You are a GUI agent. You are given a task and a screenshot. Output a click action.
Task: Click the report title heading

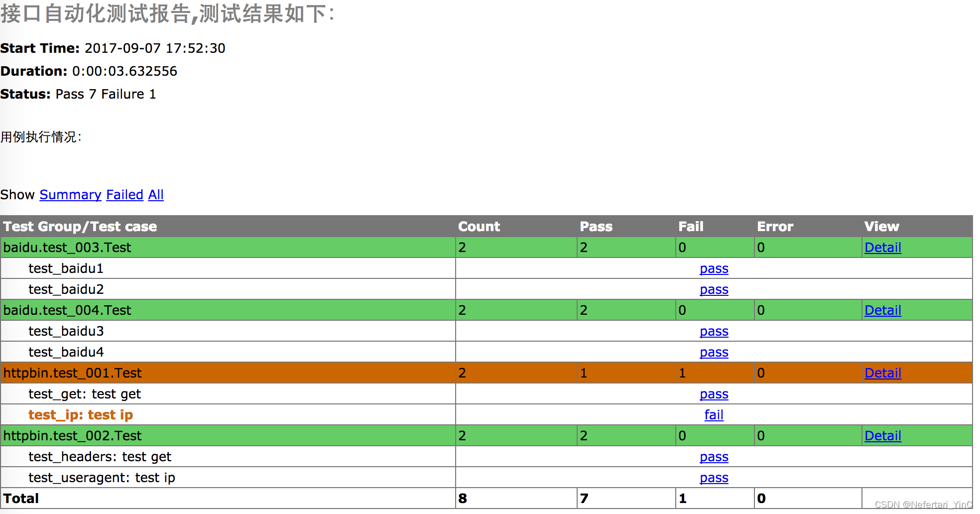pyautogui.click(x=167, y=13)
